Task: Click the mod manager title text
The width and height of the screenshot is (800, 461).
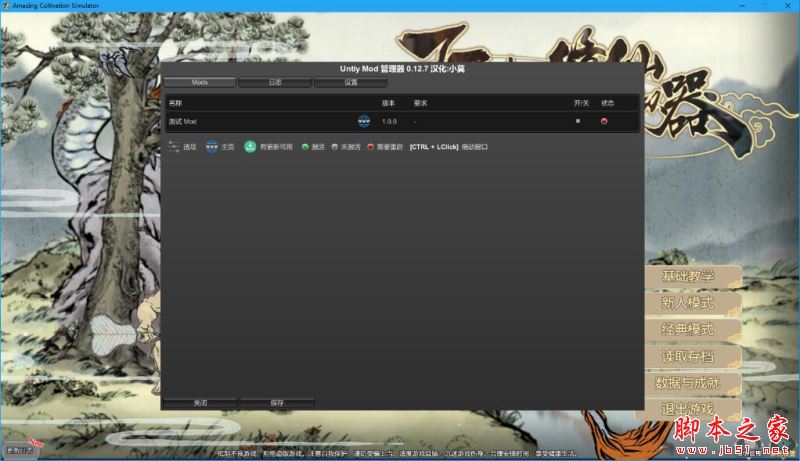Action: (x=402, y=69)
